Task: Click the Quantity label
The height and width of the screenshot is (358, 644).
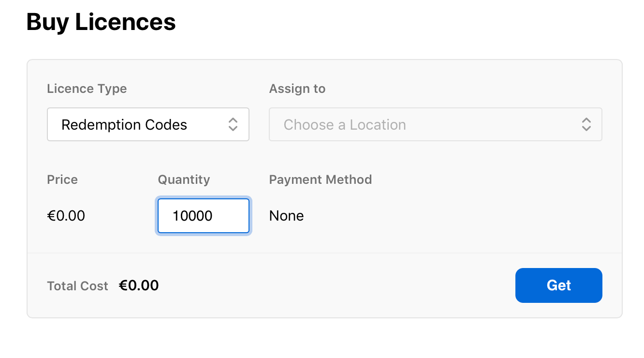Action: tap(184, 180)
